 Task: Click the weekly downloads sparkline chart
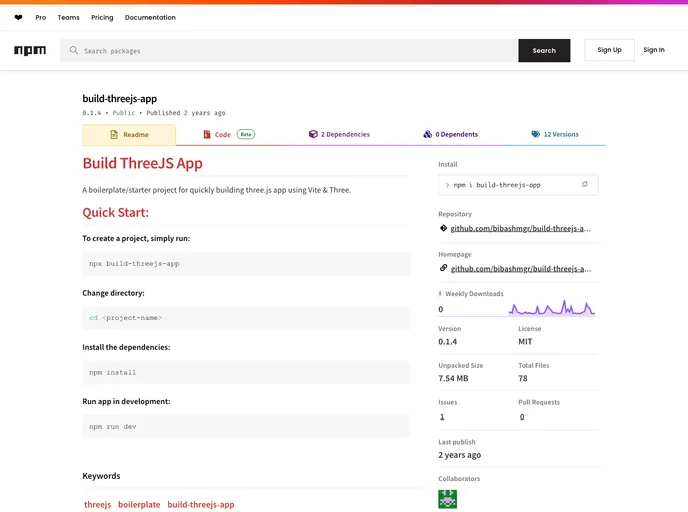point(552,308)
